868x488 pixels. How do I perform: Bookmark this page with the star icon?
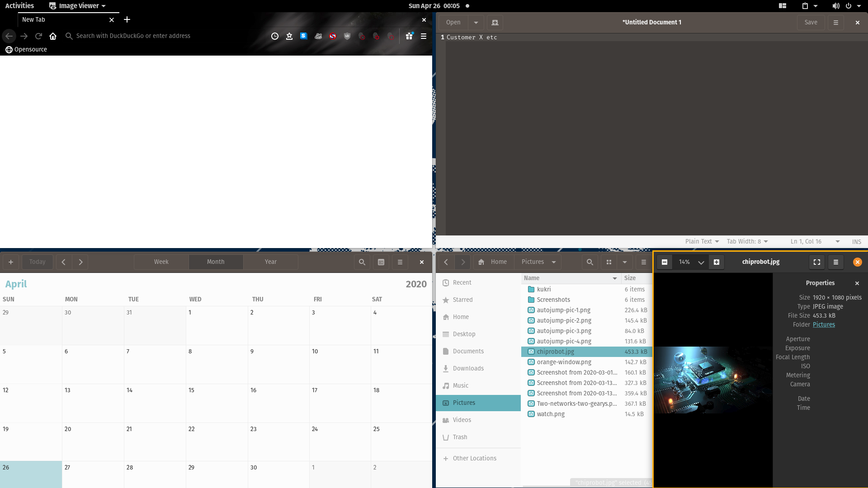click(x=289, y=36)
